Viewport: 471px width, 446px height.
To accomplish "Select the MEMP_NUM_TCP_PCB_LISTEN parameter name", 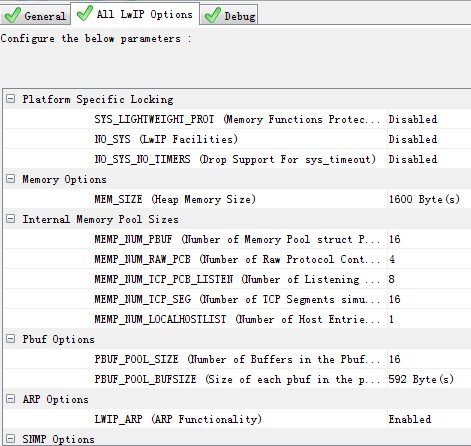I will [237, 279].
